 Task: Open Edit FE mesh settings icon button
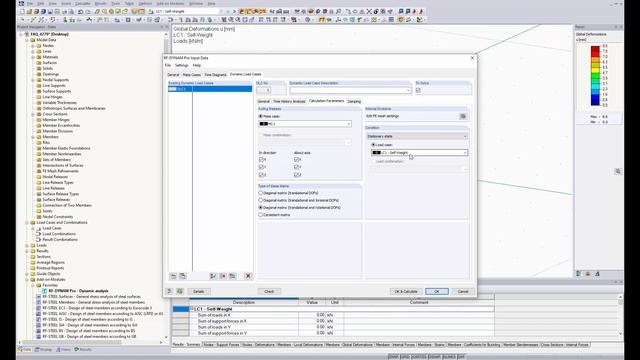tap(463, 116)
